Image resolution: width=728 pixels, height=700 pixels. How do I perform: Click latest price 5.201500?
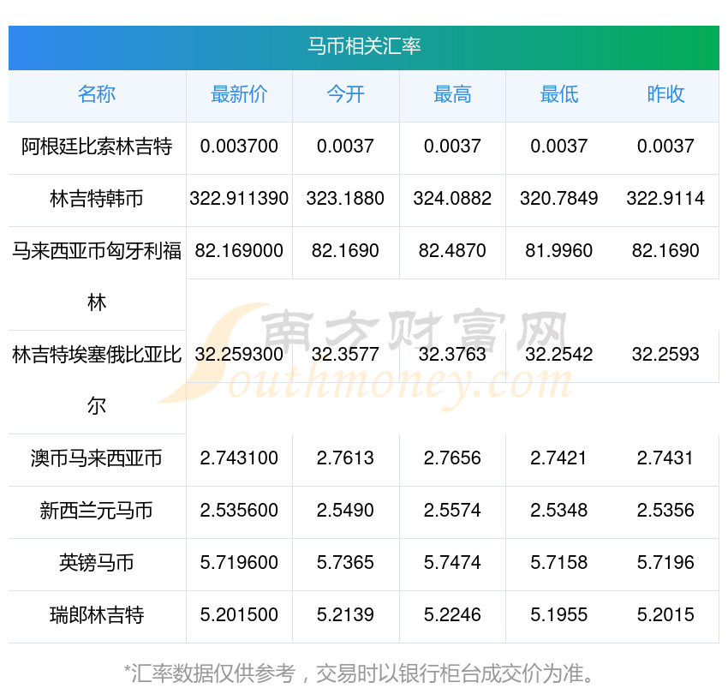pos(239,615)
